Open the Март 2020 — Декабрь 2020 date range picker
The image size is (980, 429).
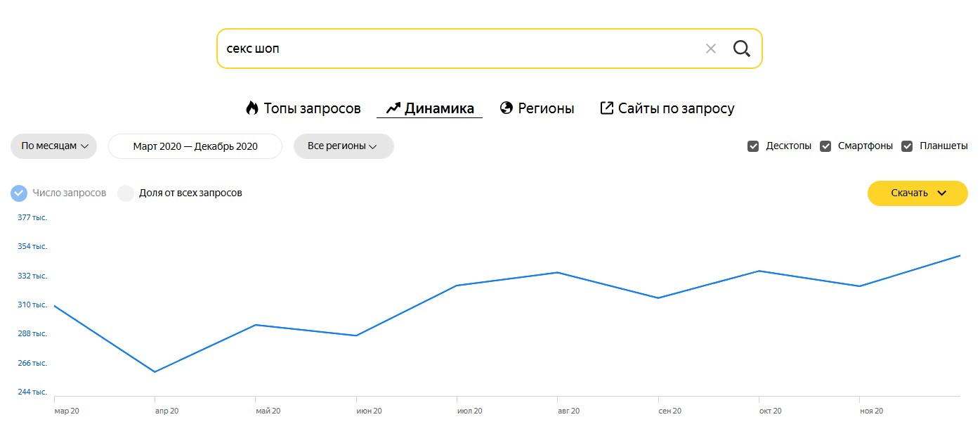[195, 146]
